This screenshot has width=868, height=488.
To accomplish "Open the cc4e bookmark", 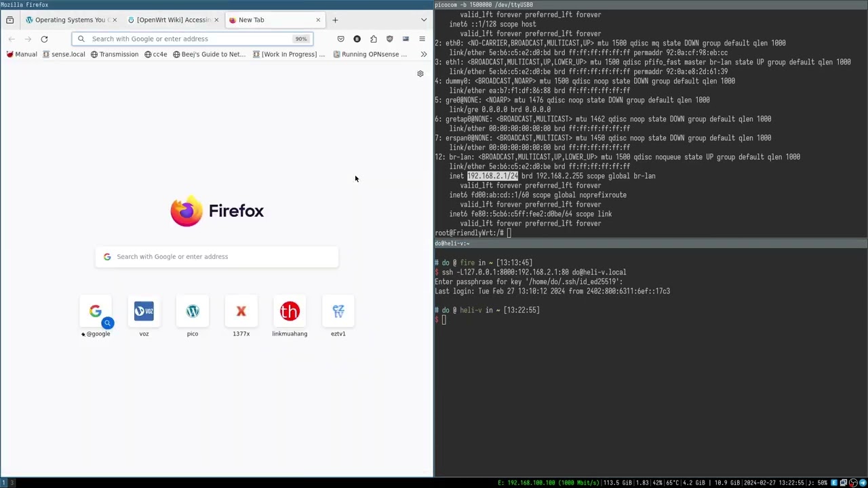I will 156,54.
